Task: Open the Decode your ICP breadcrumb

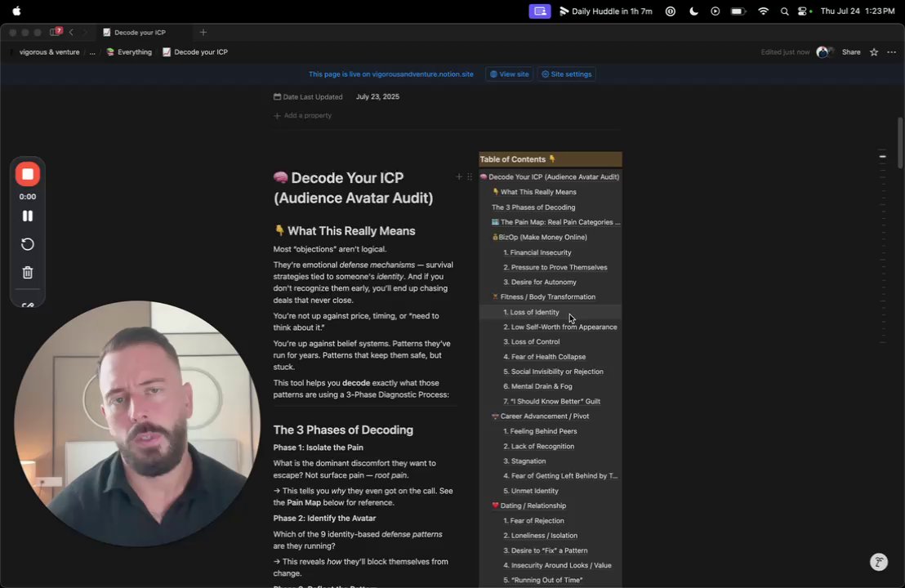Action: coord(195,52)
